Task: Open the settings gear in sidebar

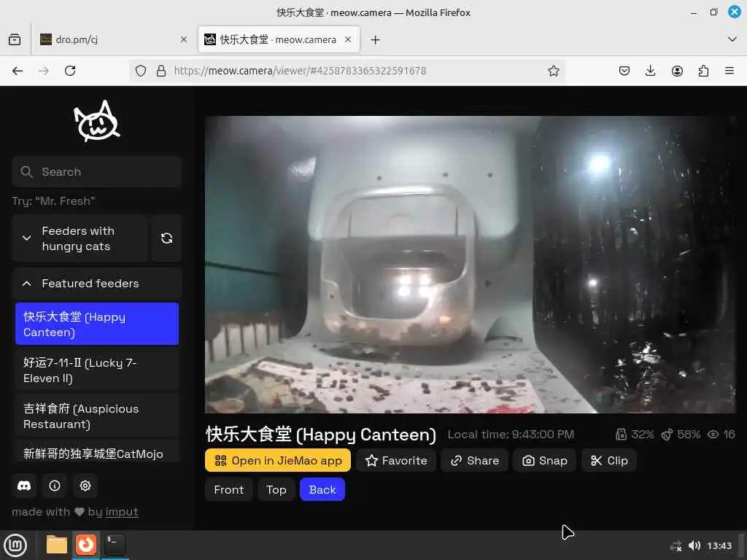Action: 85,486
